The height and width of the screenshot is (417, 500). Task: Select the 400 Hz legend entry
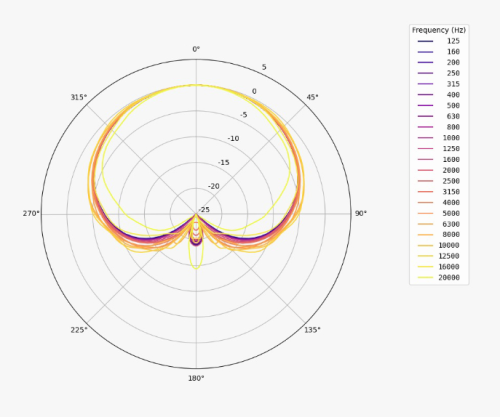click(x=439, y=95)
